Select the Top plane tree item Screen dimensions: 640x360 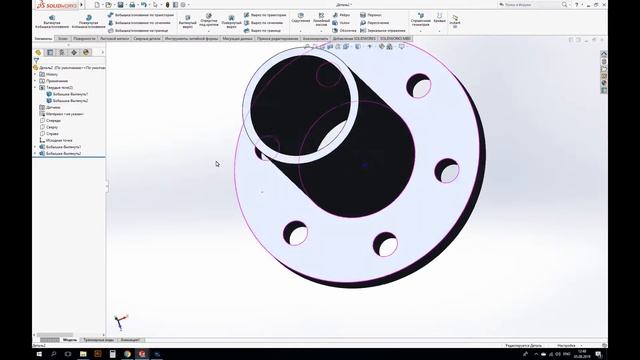tap(50, 127)
